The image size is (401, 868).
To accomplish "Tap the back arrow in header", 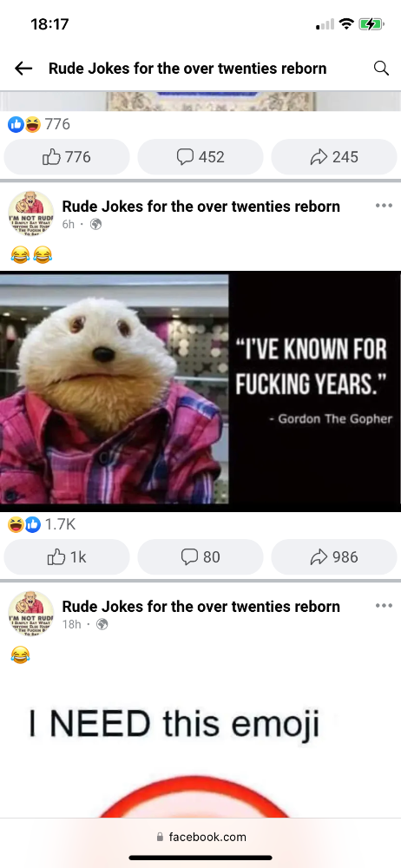I will tap(23, 68).
